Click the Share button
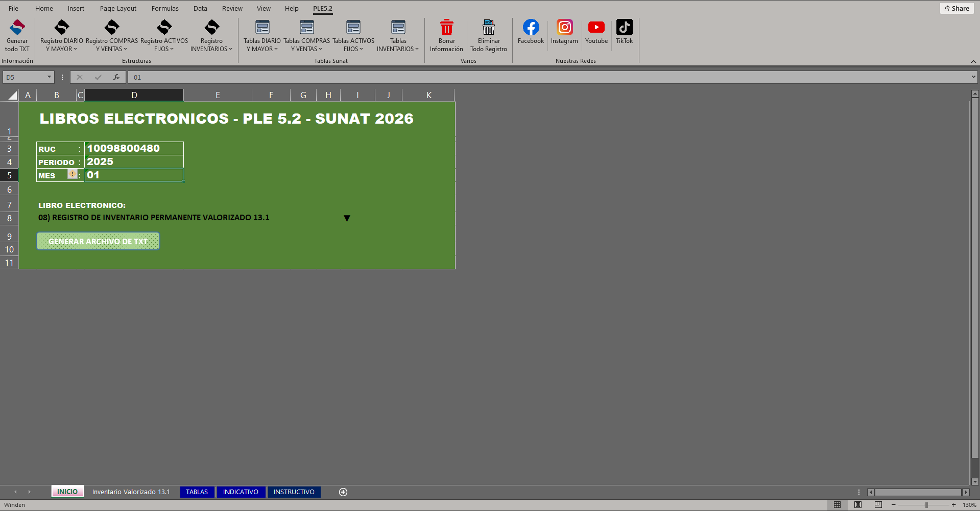 pyautogui.click(x=957, y=8)
